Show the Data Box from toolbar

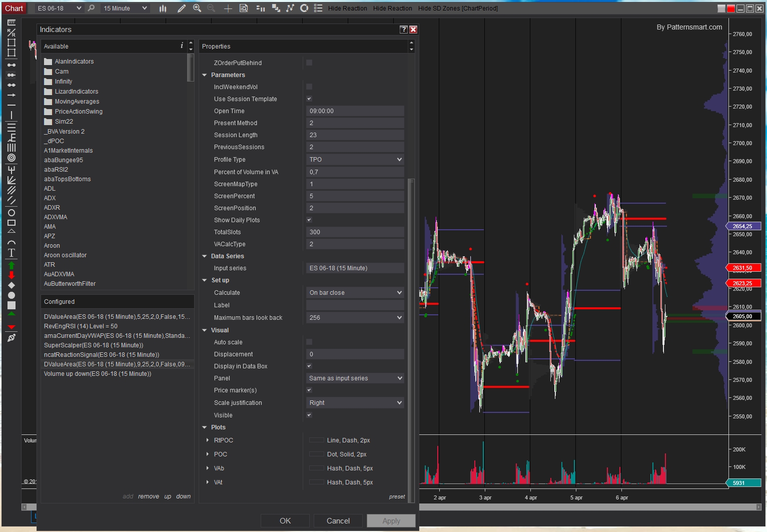(x=244, y=9)
